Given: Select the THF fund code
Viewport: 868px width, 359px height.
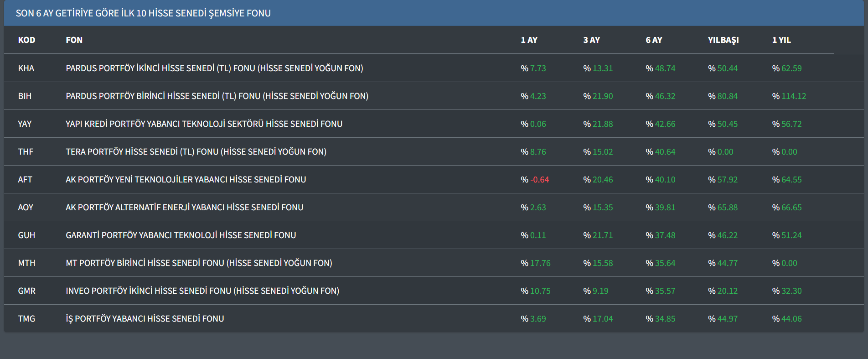Looking at the screenshot, I should click(x=26, y=152).
